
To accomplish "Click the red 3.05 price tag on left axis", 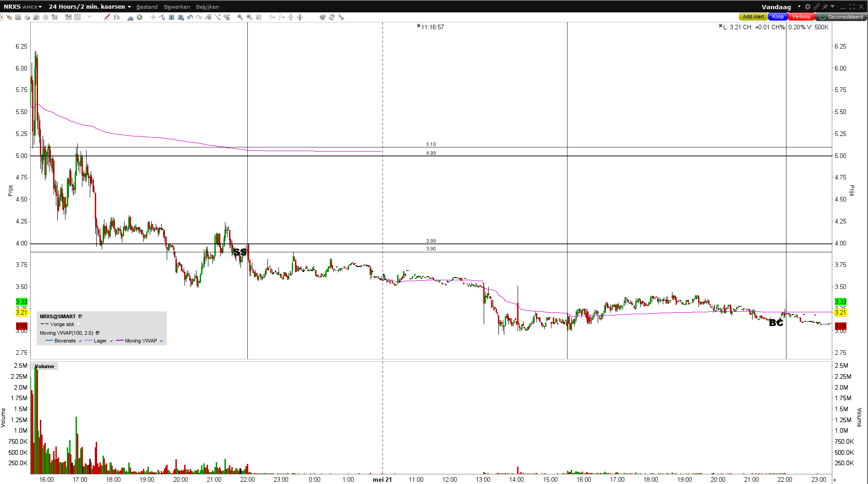I will tap(22, 326).
